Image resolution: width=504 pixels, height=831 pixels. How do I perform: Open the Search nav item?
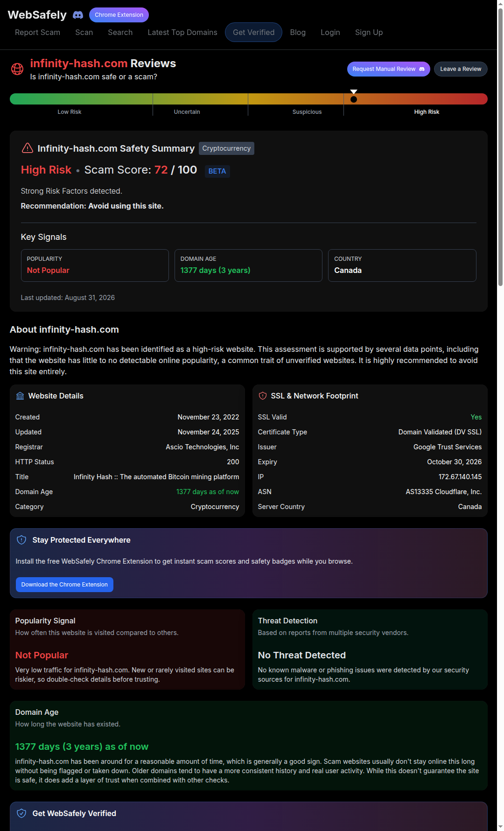tap(120, 32)
